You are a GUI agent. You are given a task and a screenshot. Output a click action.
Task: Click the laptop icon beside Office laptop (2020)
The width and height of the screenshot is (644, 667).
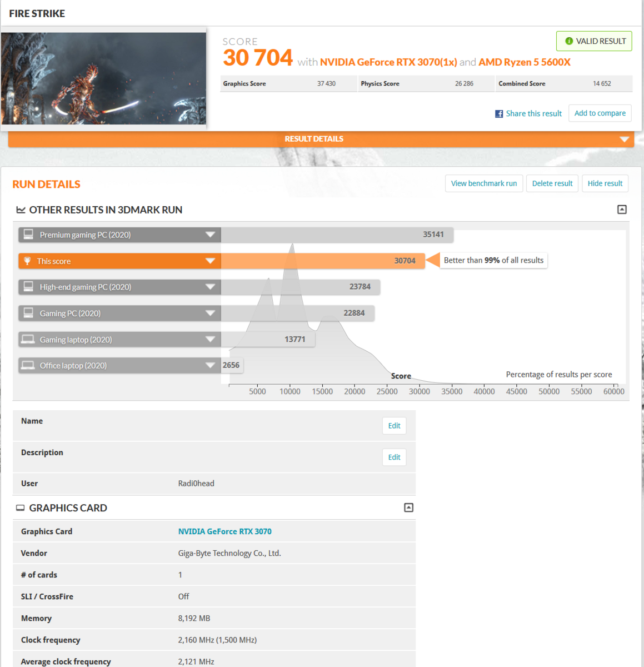(28, 365)
